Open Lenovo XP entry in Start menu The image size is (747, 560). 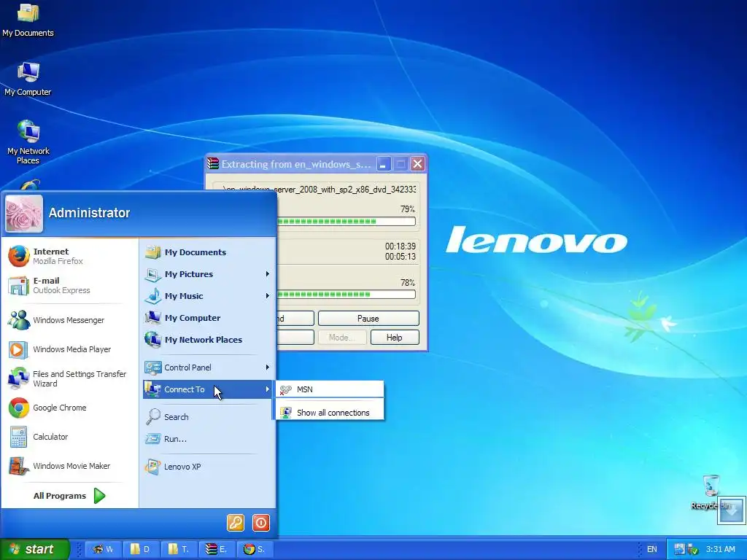coord(208,467)
